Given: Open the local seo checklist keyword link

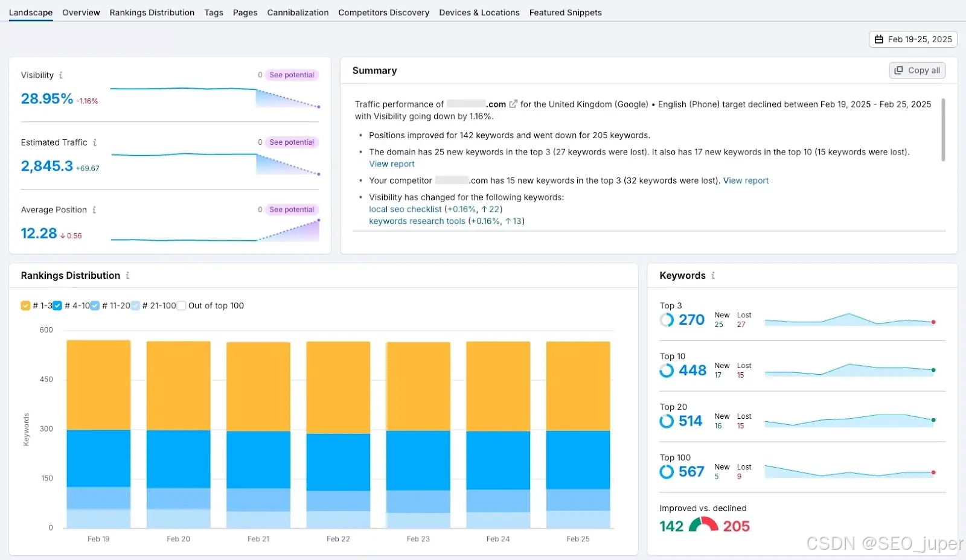Looking at the screenshot, I should [x=405, y=209].
